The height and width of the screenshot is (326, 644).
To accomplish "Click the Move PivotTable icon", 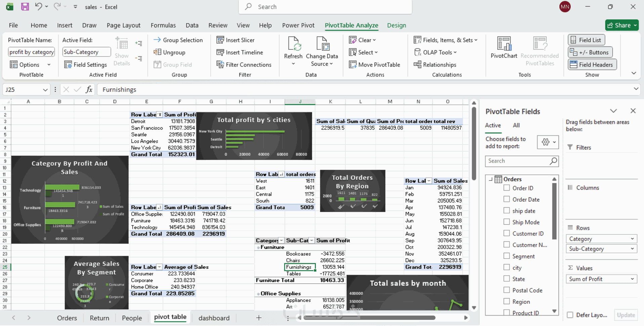I will [x=353, y=65].
